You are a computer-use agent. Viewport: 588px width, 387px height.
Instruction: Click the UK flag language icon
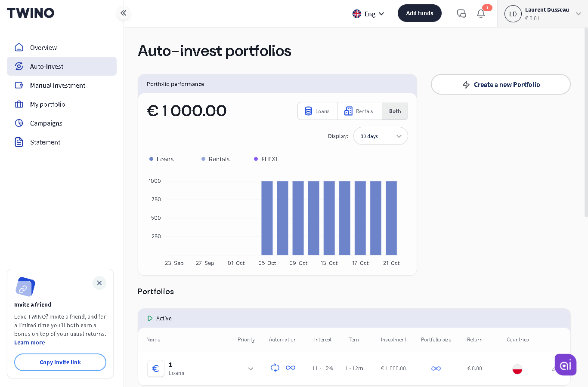pyautogui.click(x=357, y=14)
